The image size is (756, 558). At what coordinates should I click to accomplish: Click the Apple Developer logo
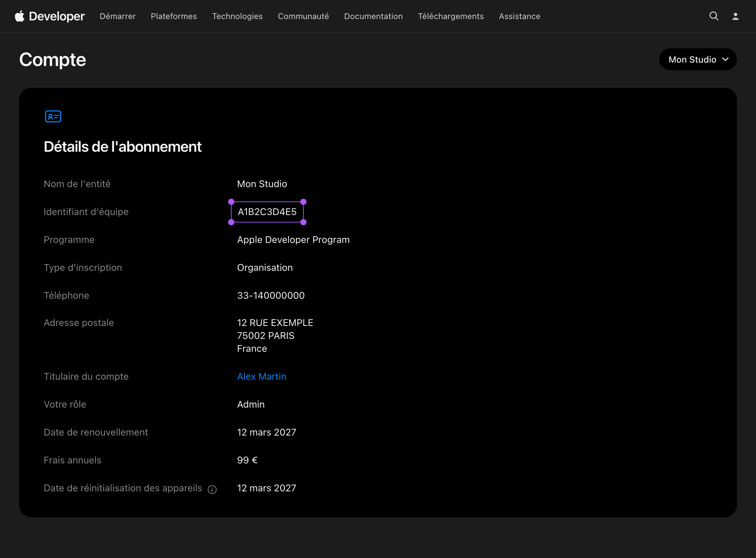pyautogui.click(x=50, y=16)
